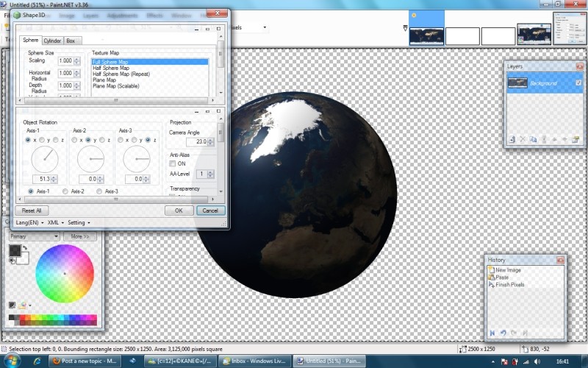
Task: Select Half Sphere Map (Repeat) option
Action: pos(121,74)
